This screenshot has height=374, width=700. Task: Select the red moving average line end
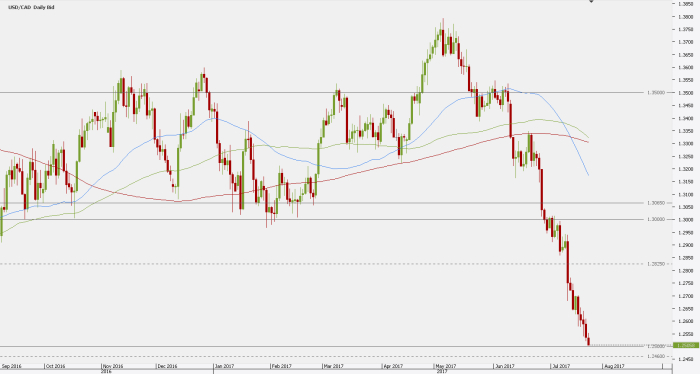click(588, 142)
